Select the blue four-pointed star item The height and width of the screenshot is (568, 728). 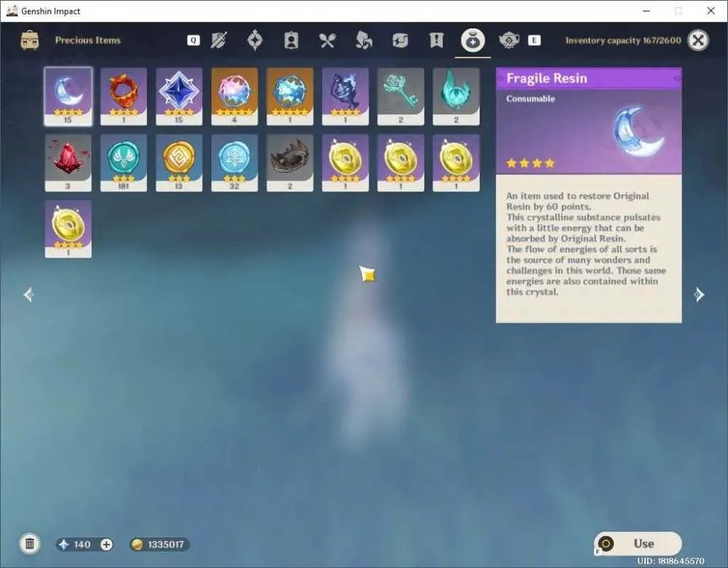pyautogui.click(x=179, y=96)
